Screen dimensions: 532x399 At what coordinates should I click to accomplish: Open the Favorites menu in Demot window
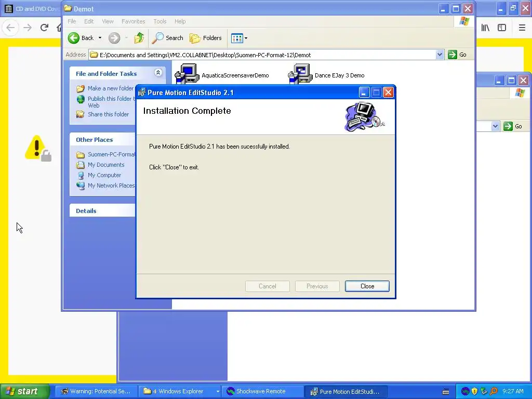(134, 21)
